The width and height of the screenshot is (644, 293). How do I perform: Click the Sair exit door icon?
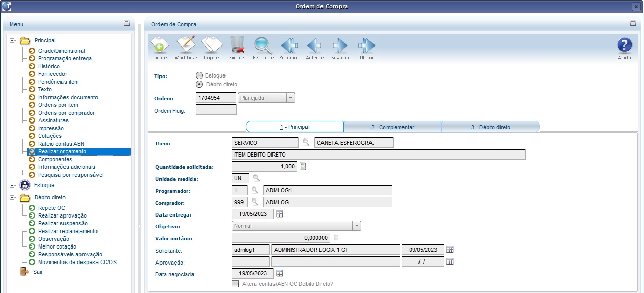pyautogui.click(x=25, y=271)
